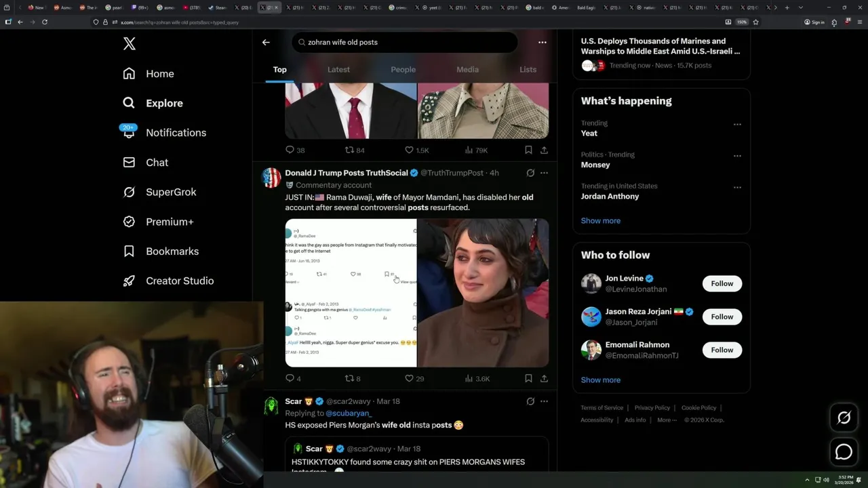Like the post with 1.5K likes
The image size is (868, 488).
tap(416, 150)
